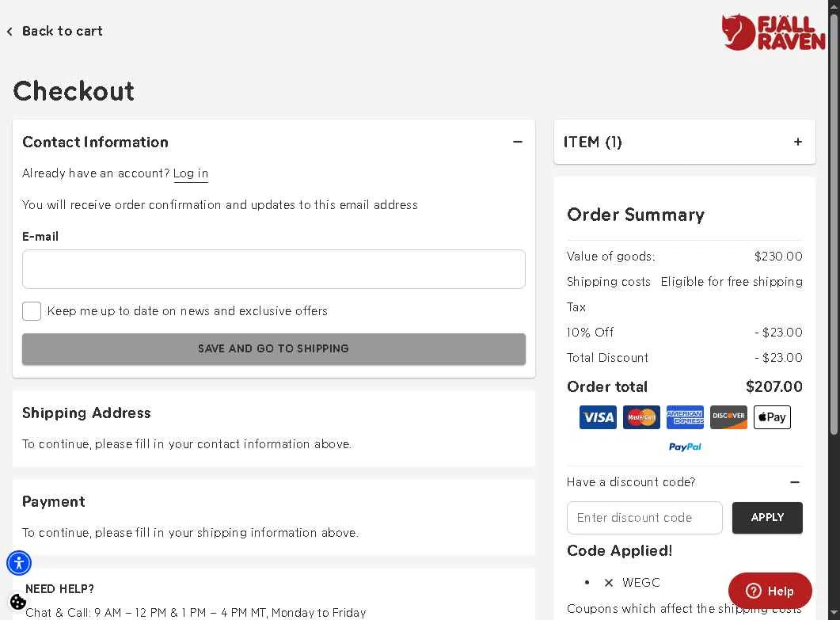Click the American Express icon
The image size is (840, 620).
coord(685,417)
